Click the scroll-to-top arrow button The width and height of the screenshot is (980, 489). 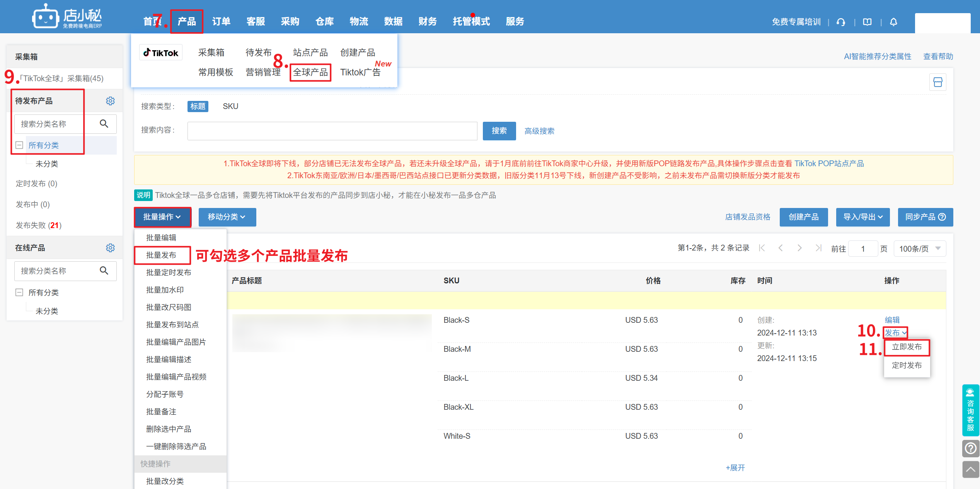[x=970, y=469]
